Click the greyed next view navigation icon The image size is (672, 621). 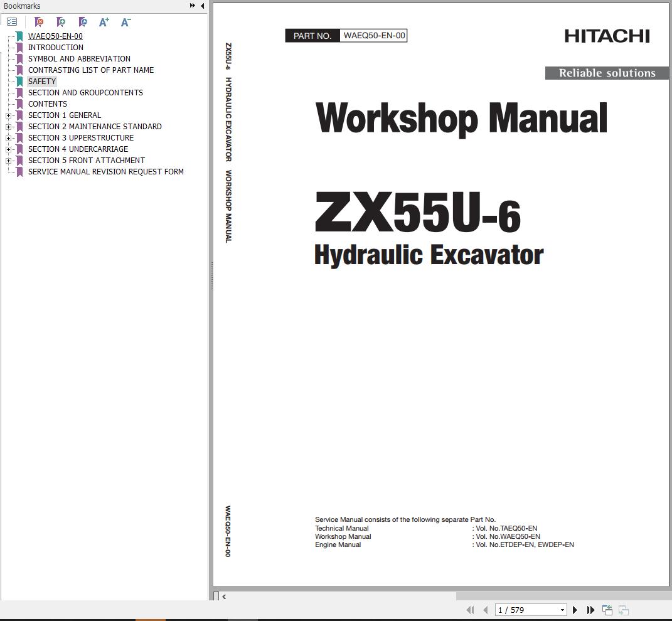(624, 610)
